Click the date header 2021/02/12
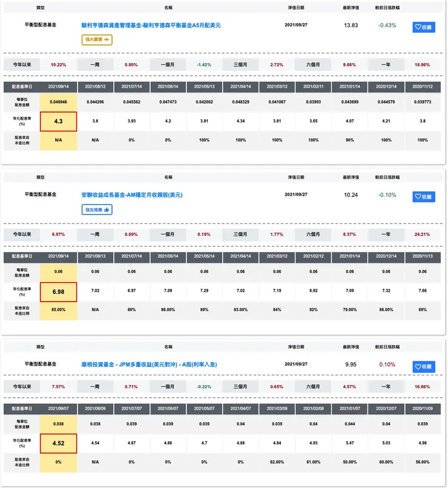Viewport: 448px width, 488px height. [313, 256]
